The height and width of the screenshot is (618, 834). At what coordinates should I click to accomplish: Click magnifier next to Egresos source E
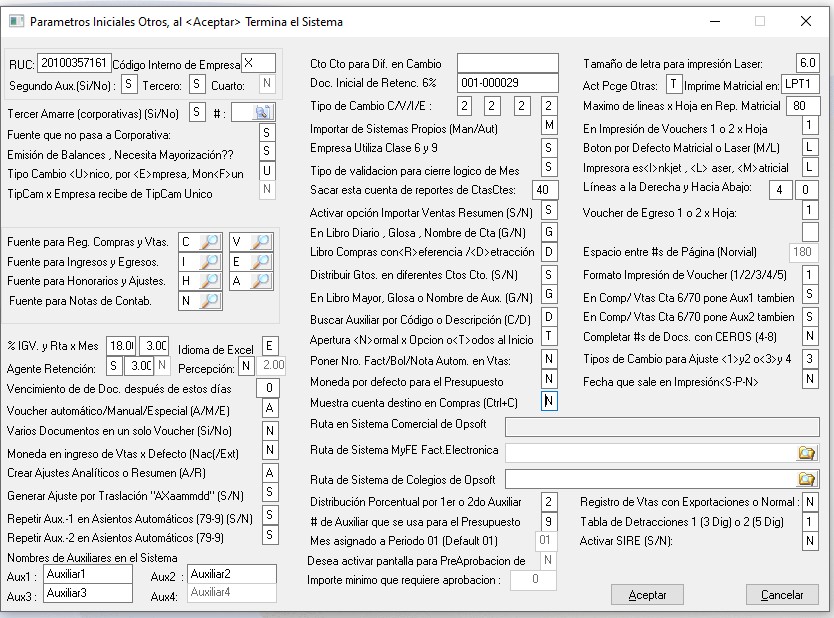(260, 261)
